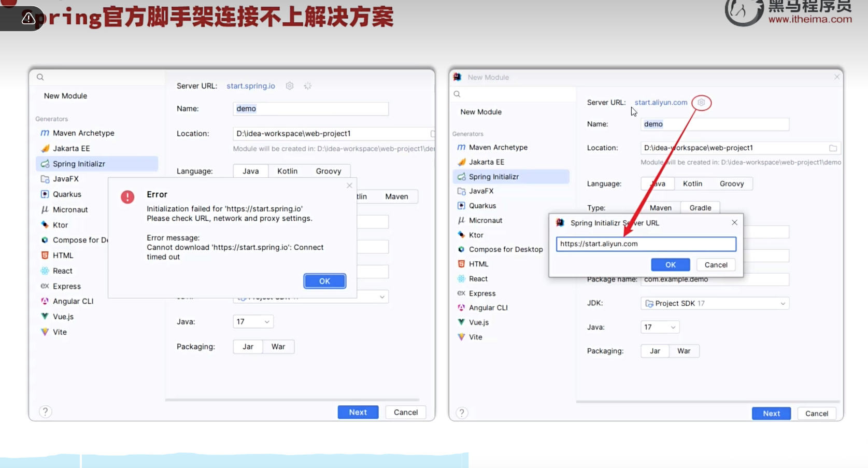
Task: Open Java version 17 dropdown in left dialog
Action: pos(253,322)
